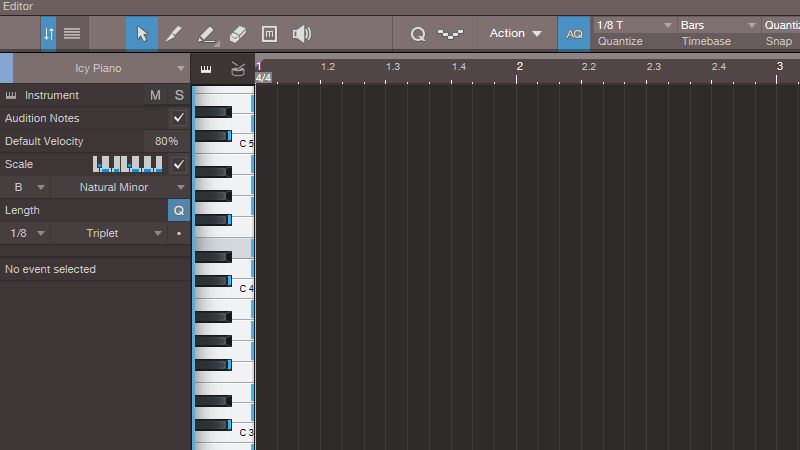Image resolution: width=800 pixels, height=450 pixels.
Task: Toggle the AQ auto-quantize button
Action: 574,34
